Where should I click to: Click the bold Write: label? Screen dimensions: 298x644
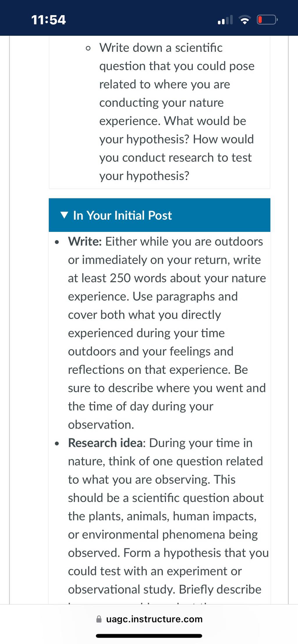85,242
